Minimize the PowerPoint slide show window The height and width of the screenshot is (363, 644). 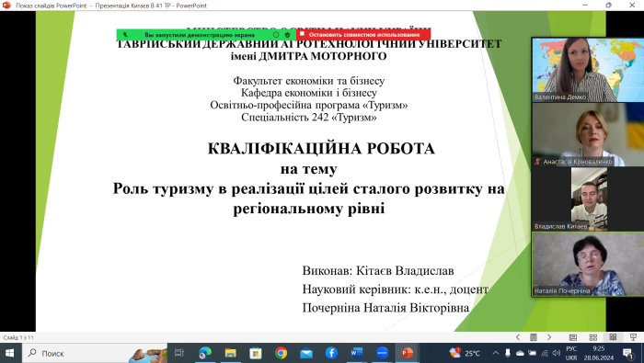tap(585, 6)
